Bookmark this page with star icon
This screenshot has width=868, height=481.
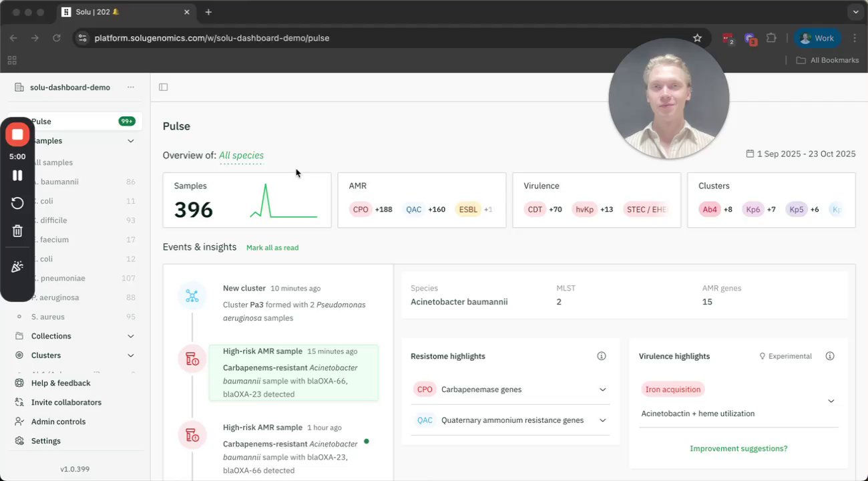click(x=697, y=38)
